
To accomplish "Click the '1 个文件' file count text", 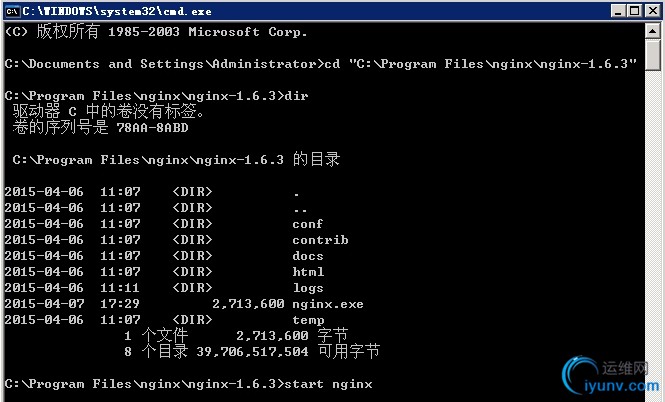I will (156, 335).
